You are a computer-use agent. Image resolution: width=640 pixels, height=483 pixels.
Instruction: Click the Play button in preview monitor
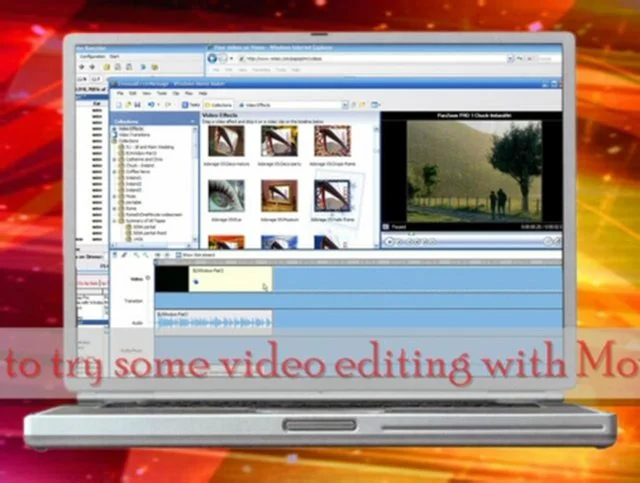(390, 242)
